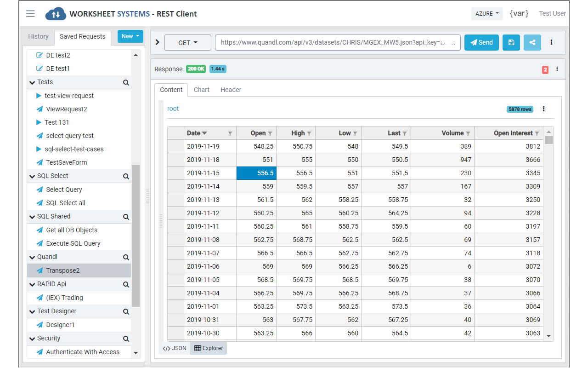This screenshot has width=588, height=368.
Task: Send the request
Action: (481, 42)
